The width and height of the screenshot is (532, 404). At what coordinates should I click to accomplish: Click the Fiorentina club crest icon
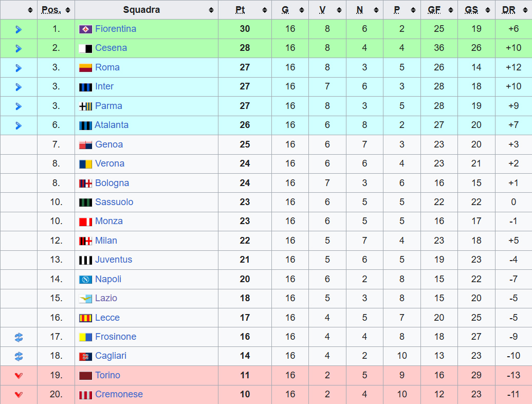coord(85,29)
